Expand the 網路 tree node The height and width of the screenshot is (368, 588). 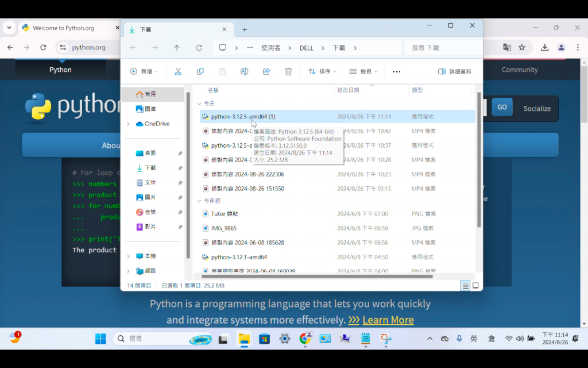128,271
